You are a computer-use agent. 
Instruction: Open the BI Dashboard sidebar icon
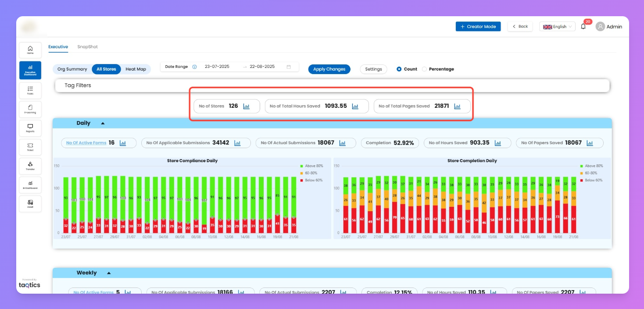pyautogui.click(x=30, y=185)
